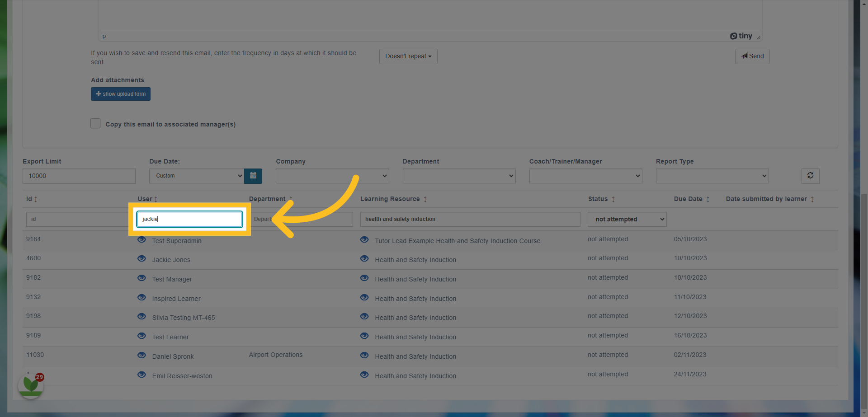View resource eye icon in row 9132
The width and height of the screenshot is (868, 417).
(x=364, y=297)
